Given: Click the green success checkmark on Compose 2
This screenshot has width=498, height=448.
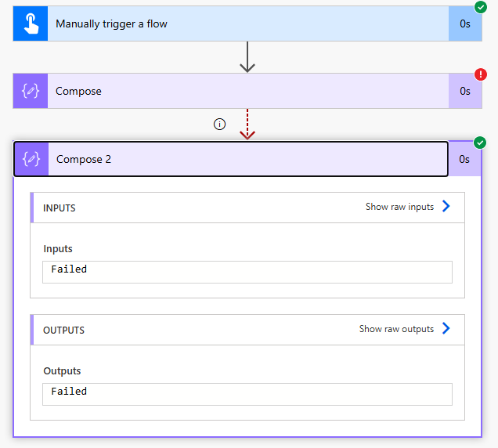Looking at the screenshot, I should coord(480,143).
